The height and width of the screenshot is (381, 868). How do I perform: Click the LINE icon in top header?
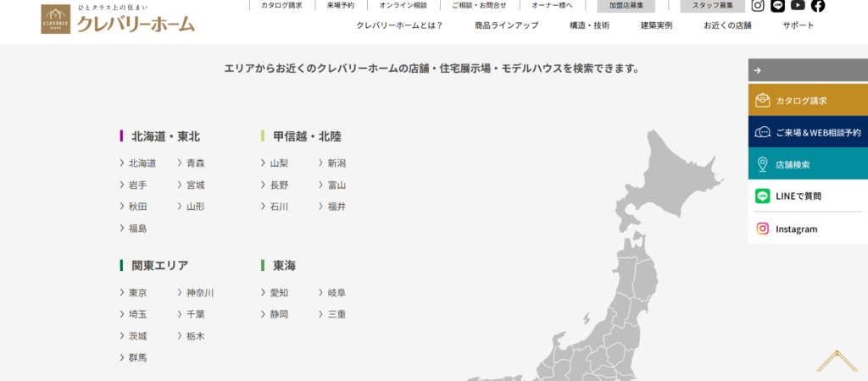(778, 6)
